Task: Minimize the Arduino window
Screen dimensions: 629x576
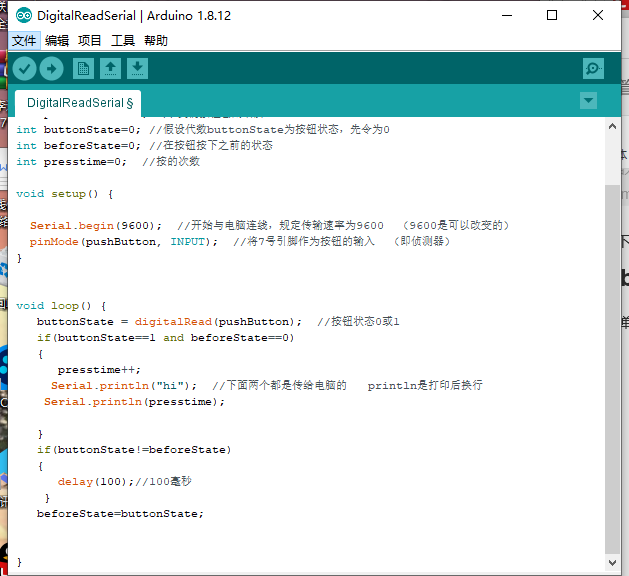Action: (507, 16)
